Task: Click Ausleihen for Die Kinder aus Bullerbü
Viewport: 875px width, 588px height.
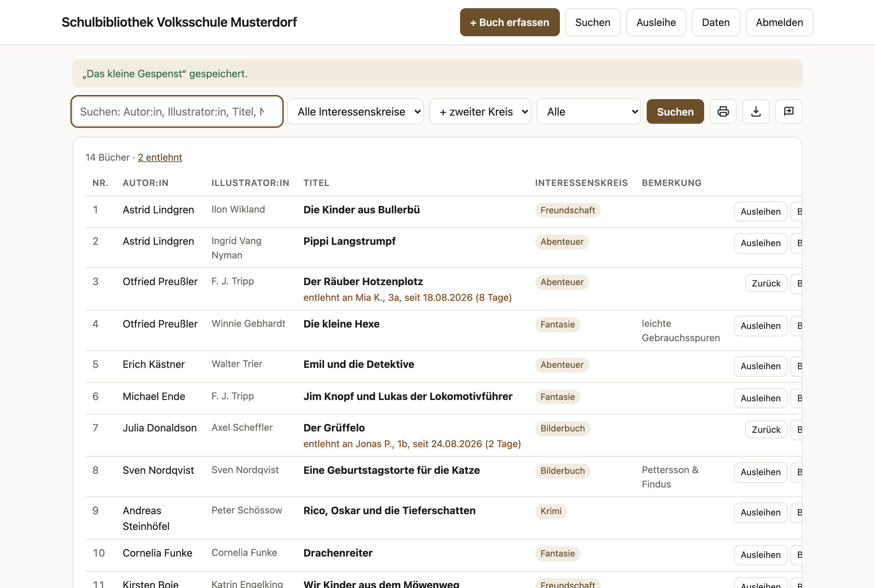Action: (x=760, y=212)
